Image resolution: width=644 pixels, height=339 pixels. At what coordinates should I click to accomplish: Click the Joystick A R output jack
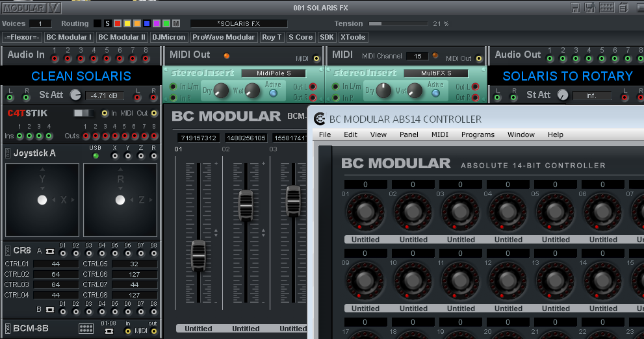pyautogui.click(x=153, y=156)
